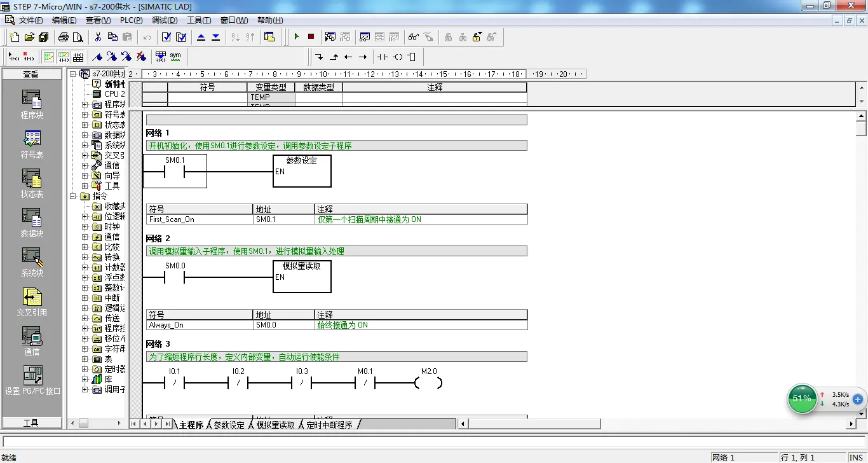Toggle the symbol information table display
The height and width of the screenshot is (463, 868).
coord(78,57)
